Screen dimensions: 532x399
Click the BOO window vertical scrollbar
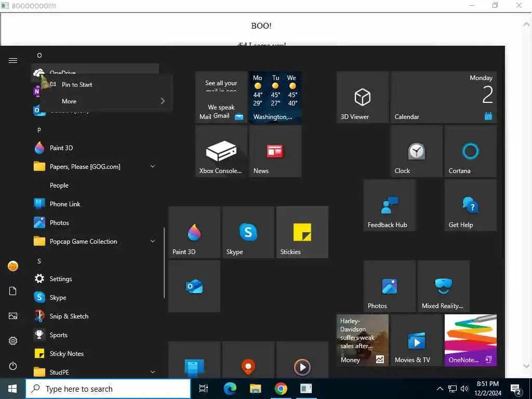[x=526, y=195]
